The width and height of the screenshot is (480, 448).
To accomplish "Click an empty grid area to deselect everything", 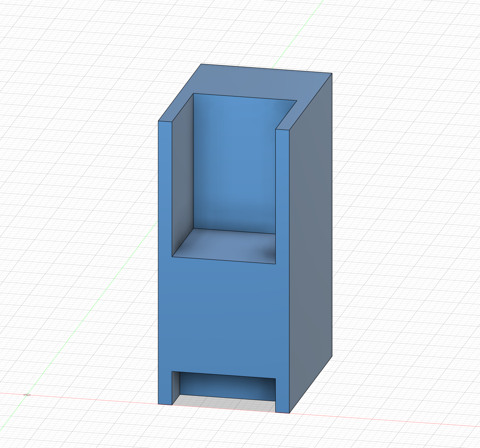I will tap(75, 113).
